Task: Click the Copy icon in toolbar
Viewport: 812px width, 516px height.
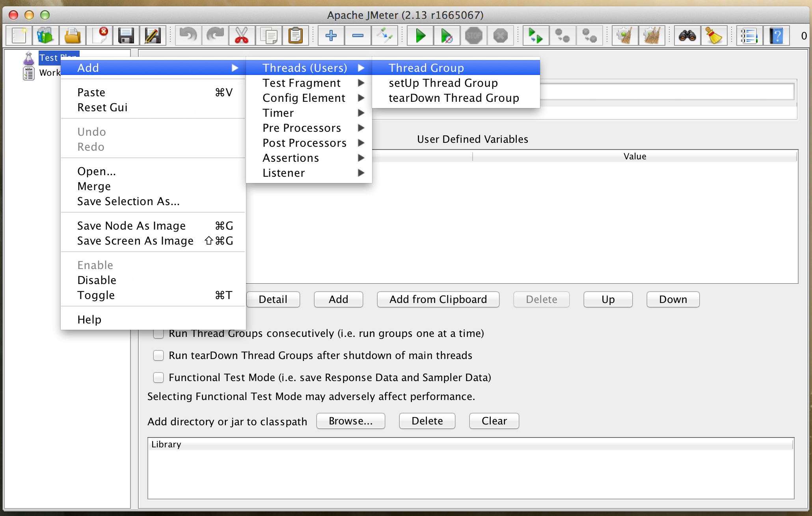Action: [268, 36]
